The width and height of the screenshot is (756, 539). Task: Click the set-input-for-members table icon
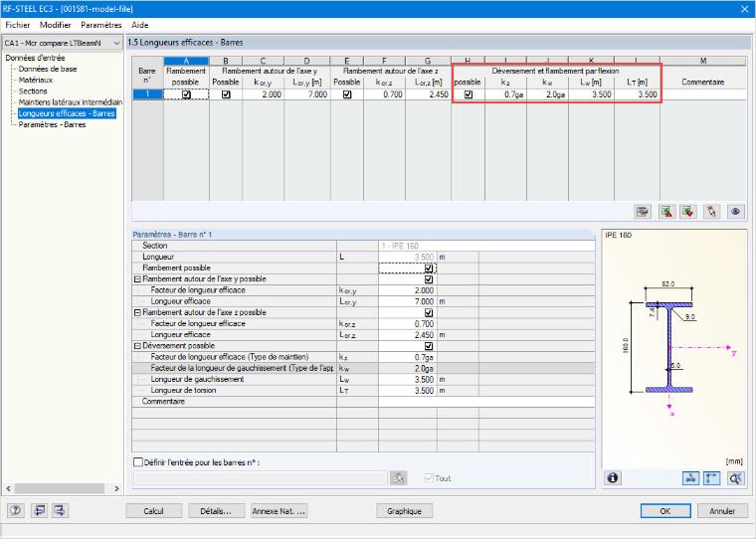(643, 212)
